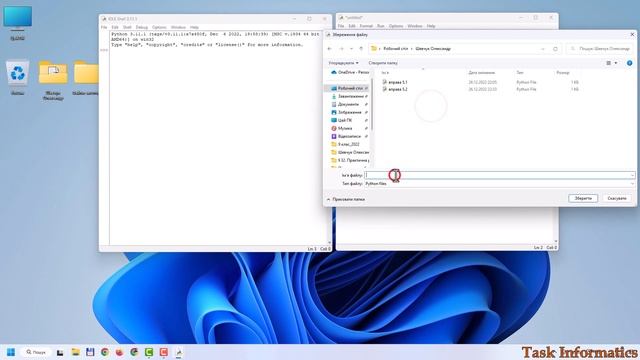Open Шевчук Олександр folder in navigation pane
Image resolution: width=640 pixels, height=360 pixels.
pyautogui.click(x=350, y=152)
